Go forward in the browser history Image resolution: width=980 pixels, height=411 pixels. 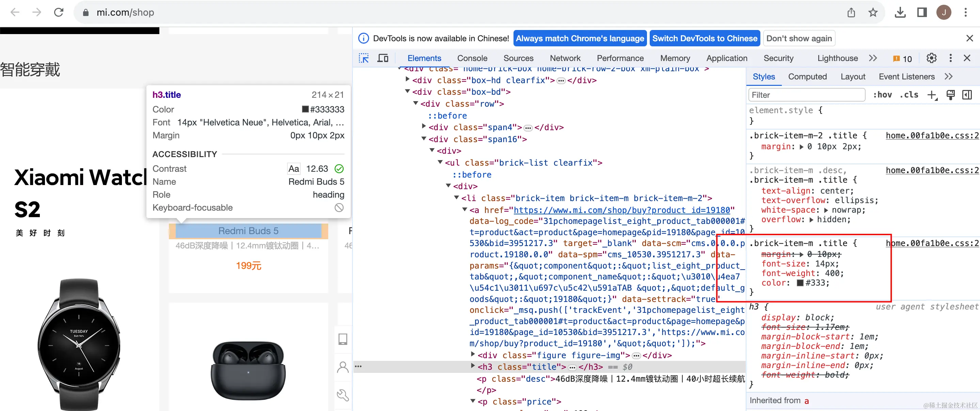pyautogui.click(x=36, y=12)
